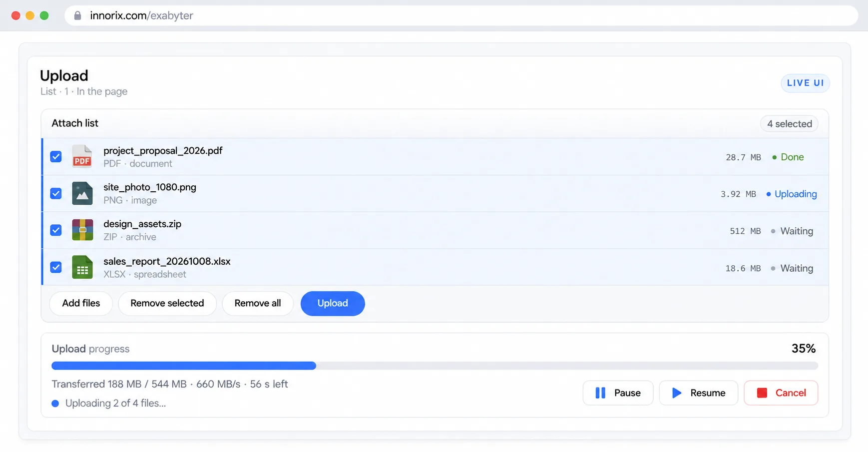Click the PDF file icon for project_proposal_2026.pdf
Screen dimensions: 868x452
(x=82, y=156)
